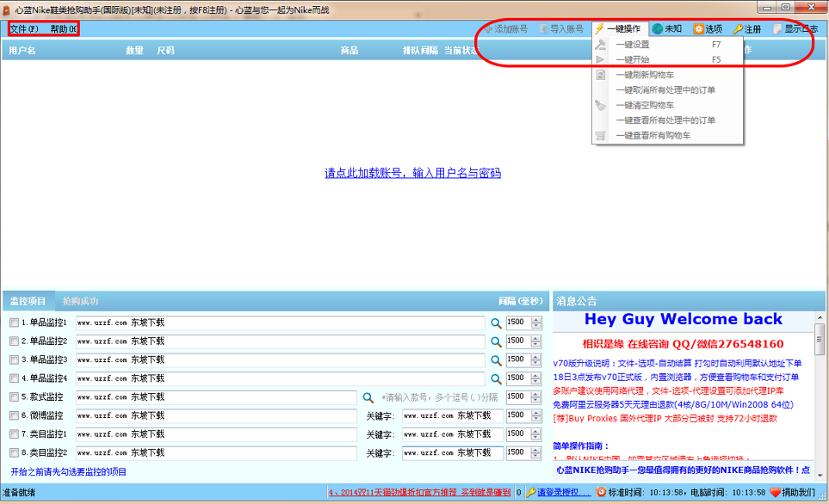Click the 一键查看所有购物车 cart icon
This screenshot has width=829, height=504.
[x=600, y=136]
